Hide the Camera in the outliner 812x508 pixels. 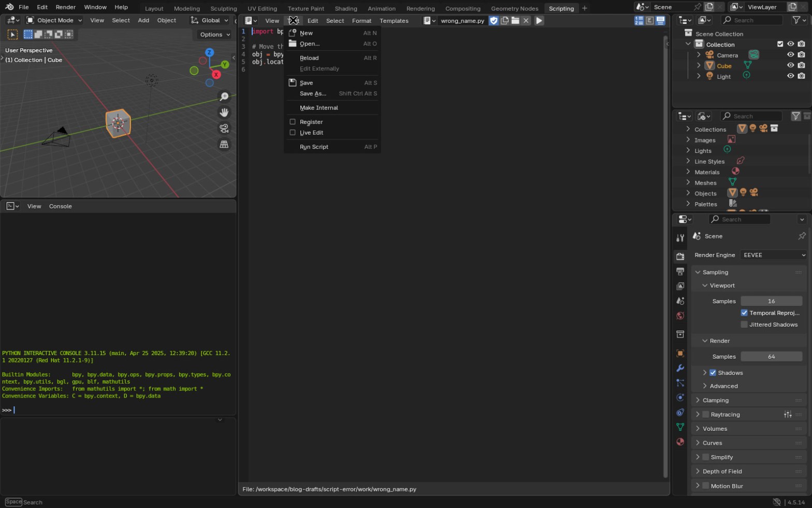click(790, 55)
